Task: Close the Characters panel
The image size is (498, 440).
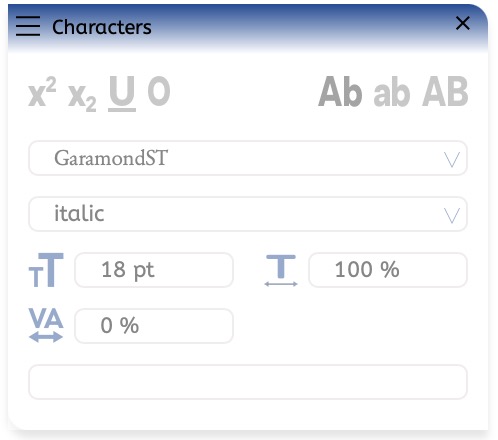Action: [x=463, y=23]
